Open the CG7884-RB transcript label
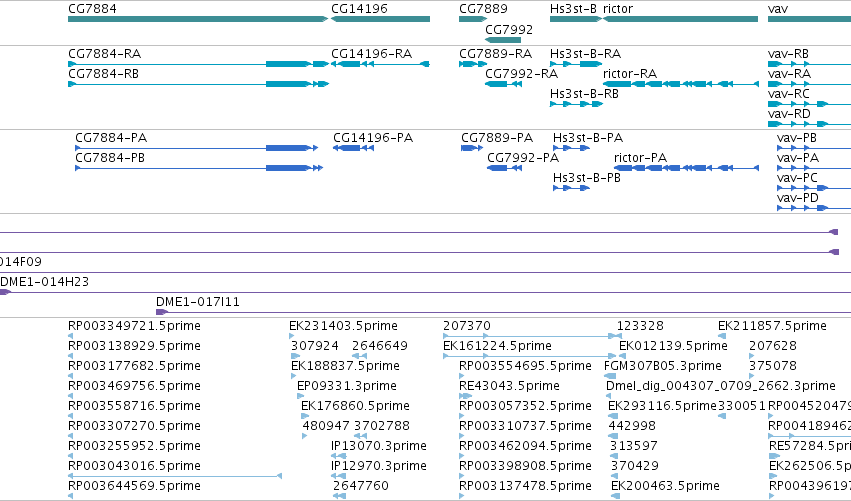The height and width of the screenshot is (501, 851). (x=104, y=74)
